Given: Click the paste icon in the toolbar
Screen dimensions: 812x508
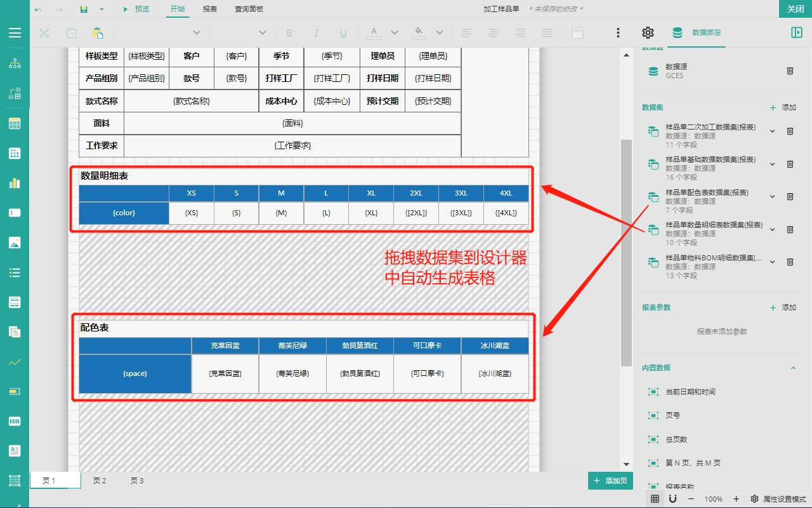Looking at the screenshot, I should point(98,33).
